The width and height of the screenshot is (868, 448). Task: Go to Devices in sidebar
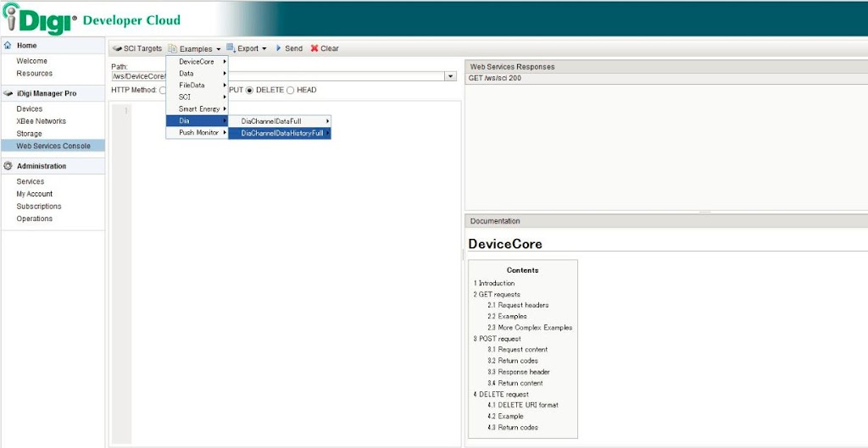30,109
